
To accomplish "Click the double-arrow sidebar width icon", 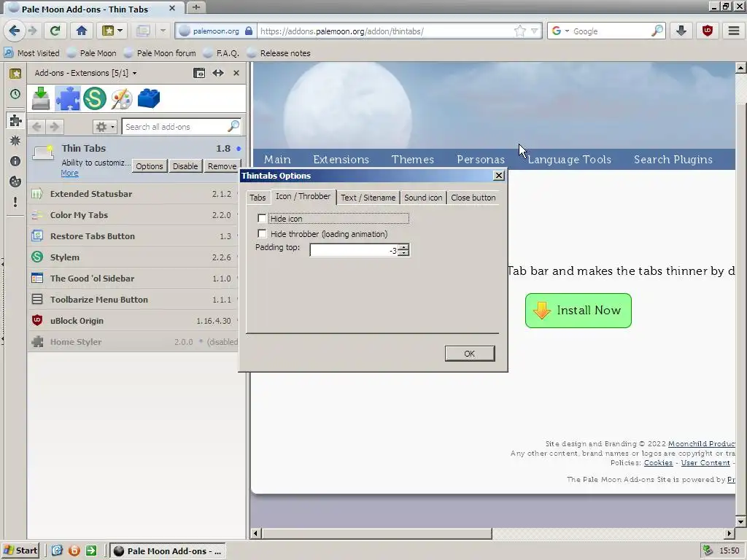I will [x=218, y=73].
